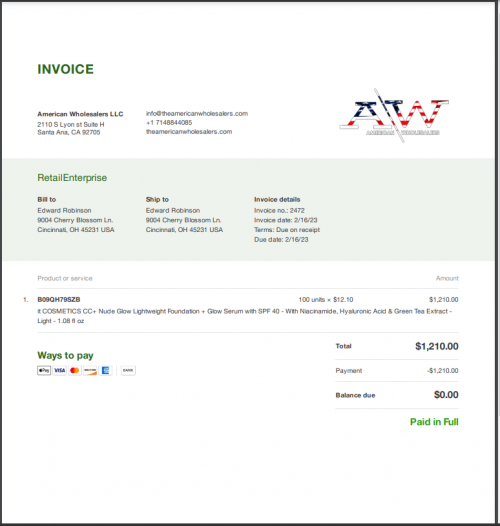Click the American Express card icon
500x526 pixels.
click(x=105, y=370)
